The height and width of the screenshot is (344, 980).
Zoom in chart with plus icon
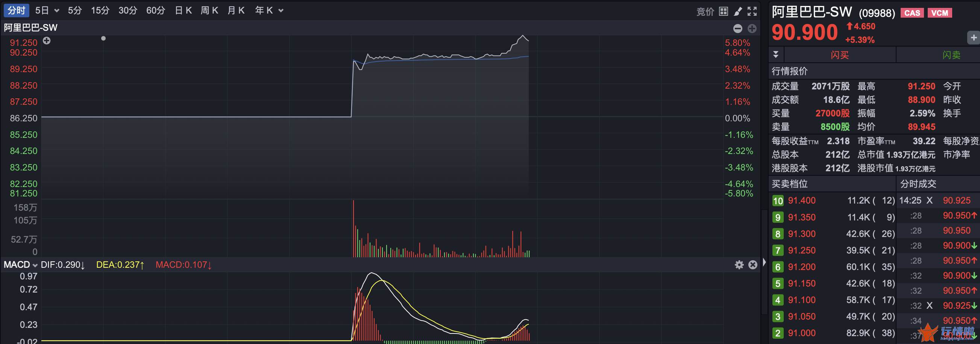click(752, 29)
